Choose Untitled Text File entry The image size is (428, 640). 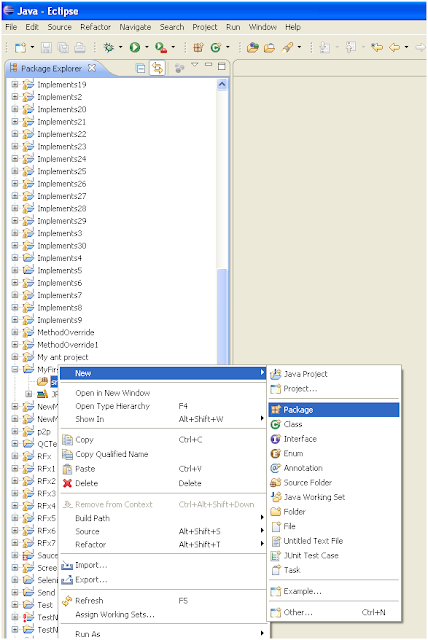(x=334, y=541)
